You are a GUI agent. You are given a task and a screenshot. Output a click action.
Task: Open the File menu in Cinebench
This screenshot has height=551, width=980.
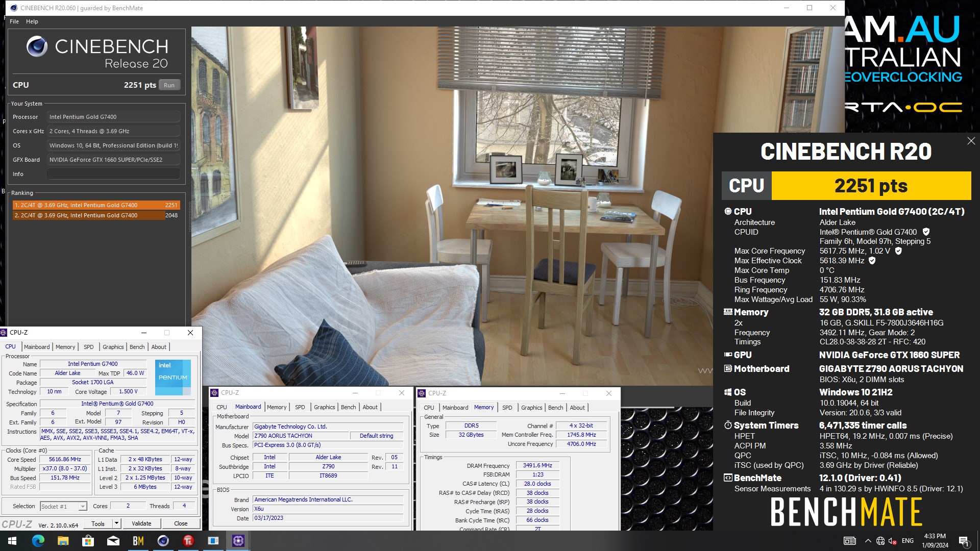pyautogui.click(x=14, y=21)
